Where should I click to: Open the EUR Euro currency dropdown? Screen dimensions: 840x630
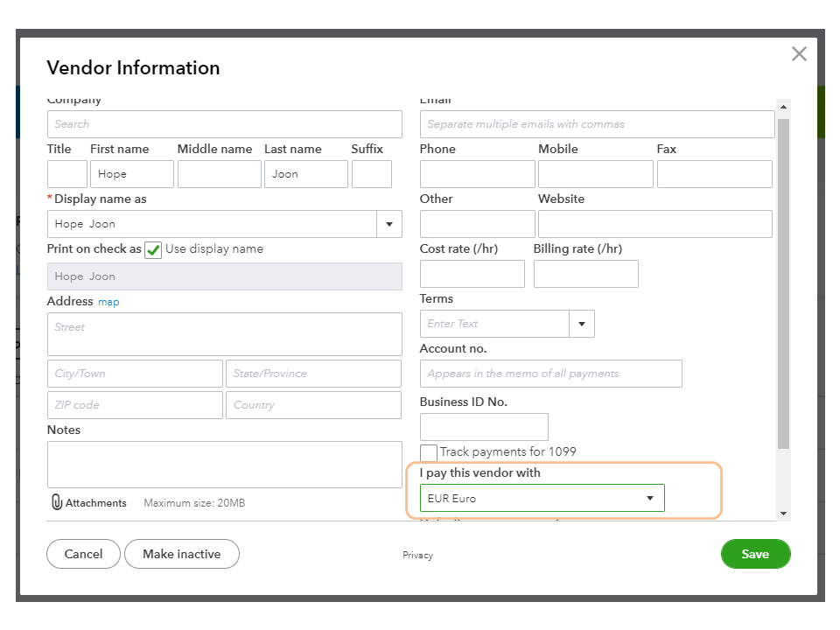[x=542, y=498]
